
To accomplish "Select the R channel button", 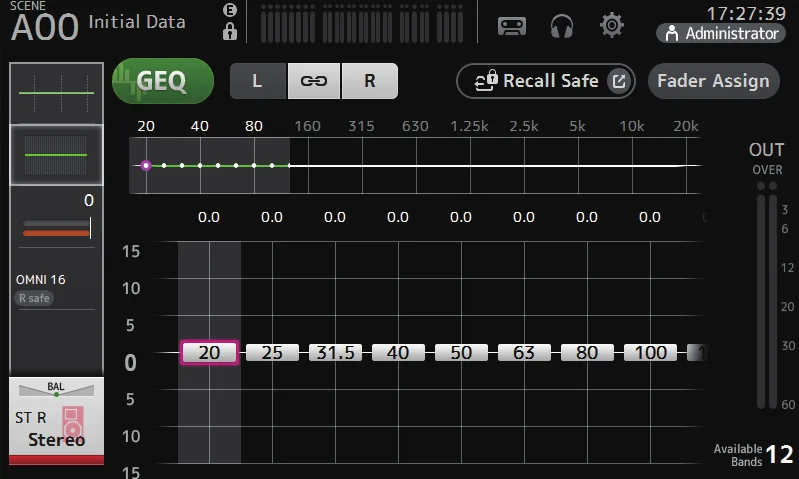I will 370,81.
